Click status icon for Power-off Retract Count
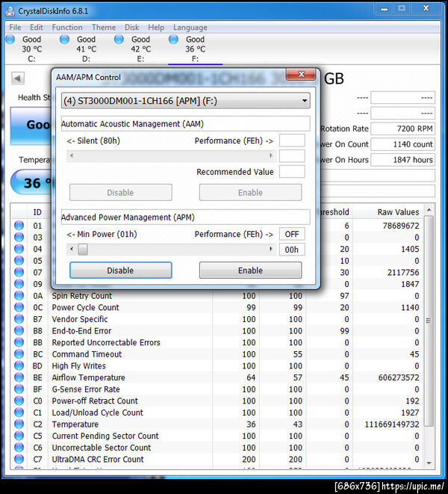This screenshot has width=448, height=494. 19,401
